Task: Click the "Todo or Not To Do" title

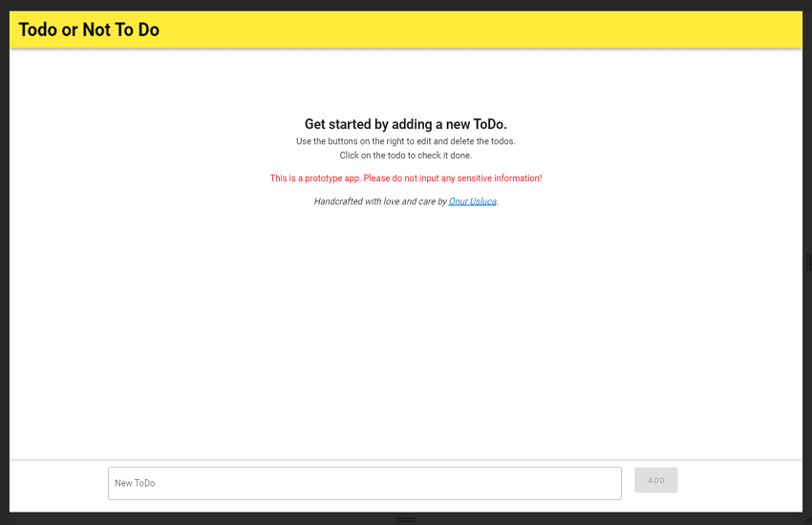Action: (x=89, y=30)
